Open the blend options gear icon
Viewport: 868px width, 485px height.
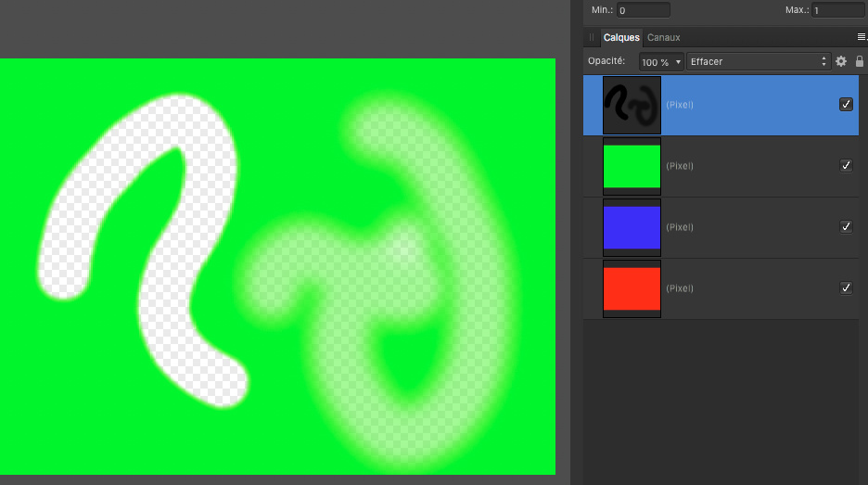(841, 61)
